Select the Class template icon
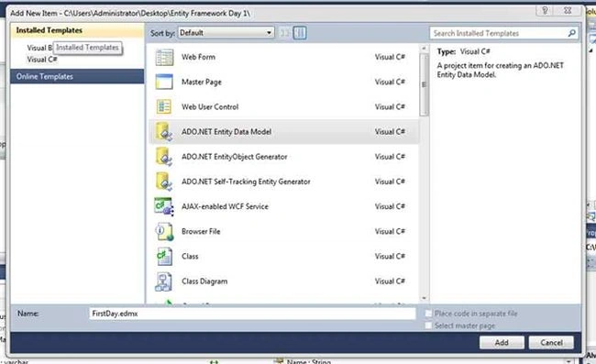The height and width of the screenshot is (364, 596). (164, 257)
